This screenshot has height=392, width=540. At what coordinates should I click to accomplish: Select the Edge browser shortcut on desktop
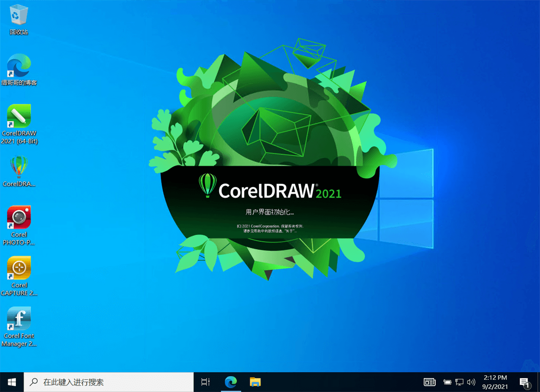(x=19, y=70)
